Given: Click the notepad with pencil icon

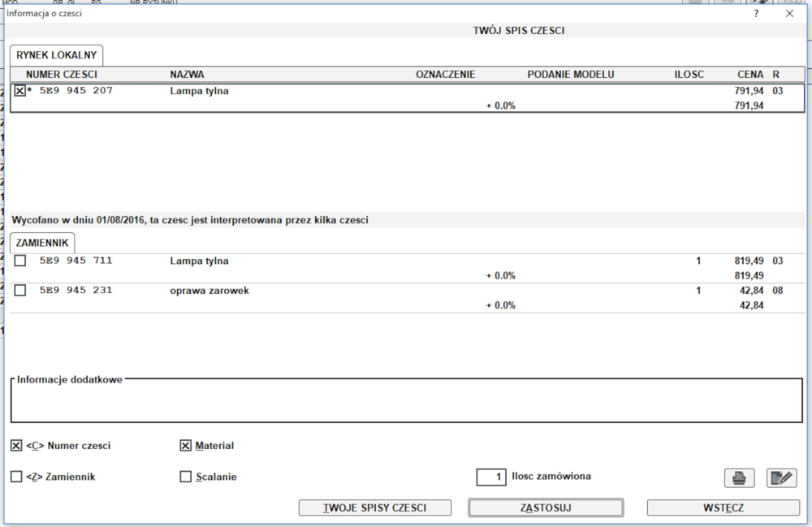Looking at the screenshot, I should click(781, 477).
